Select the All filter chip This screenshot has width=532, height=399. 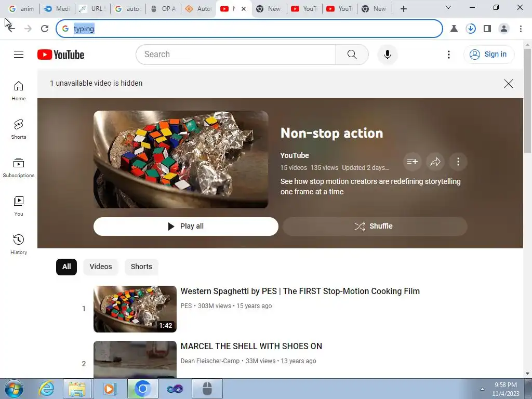(66, 267)
